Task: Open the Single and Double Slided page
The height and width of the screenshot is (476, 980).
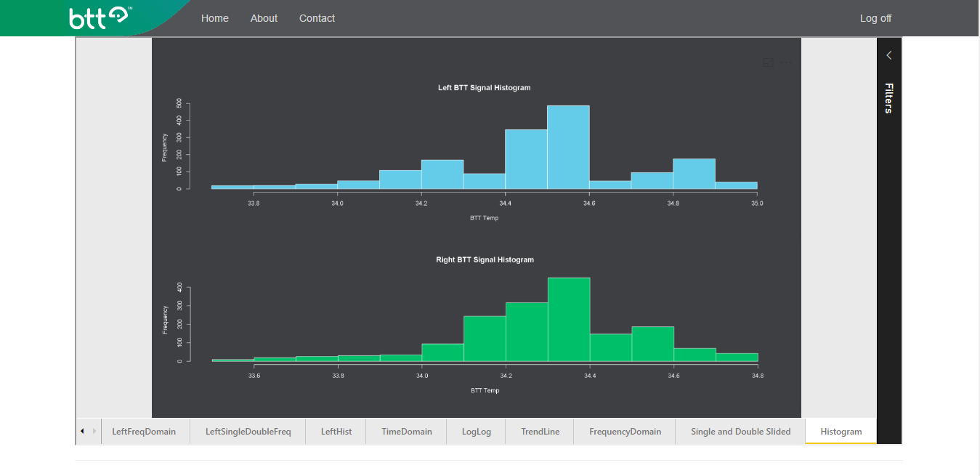Action: (x=740, y=431)
